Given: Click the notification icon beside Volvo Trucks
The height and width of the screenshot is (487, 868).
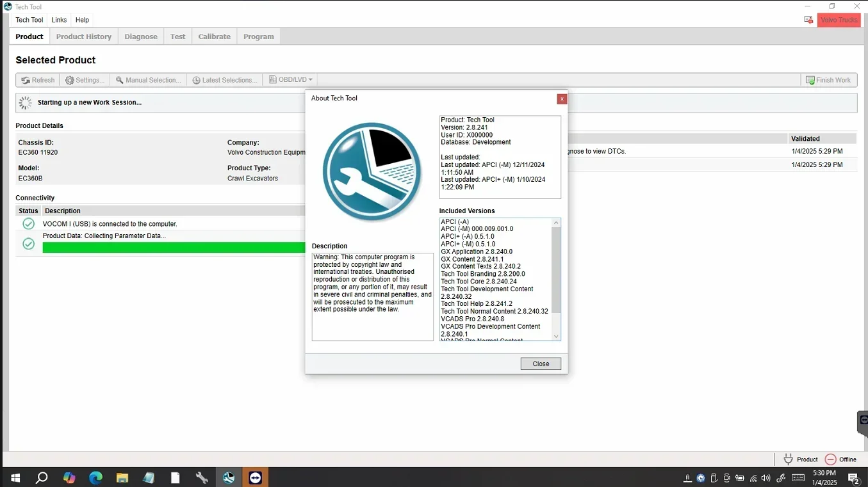Looking at the screenshot, I should (808, 20).
